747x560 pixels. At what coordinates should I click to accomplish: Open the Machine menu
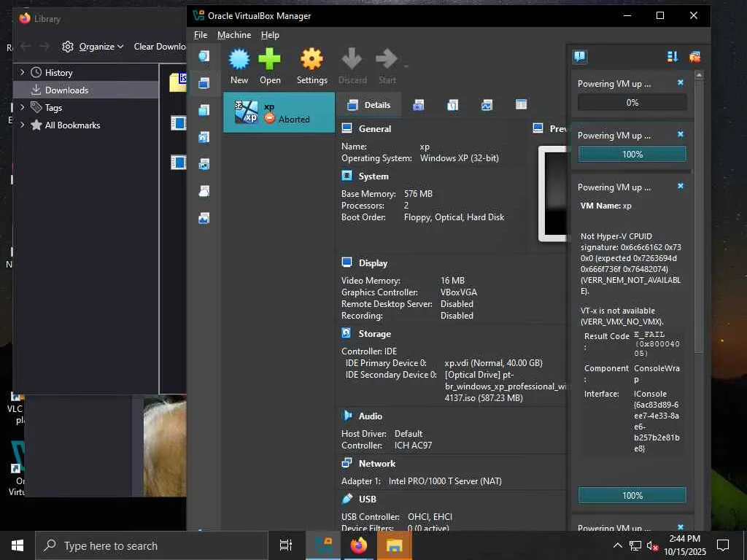click(234, 35)
